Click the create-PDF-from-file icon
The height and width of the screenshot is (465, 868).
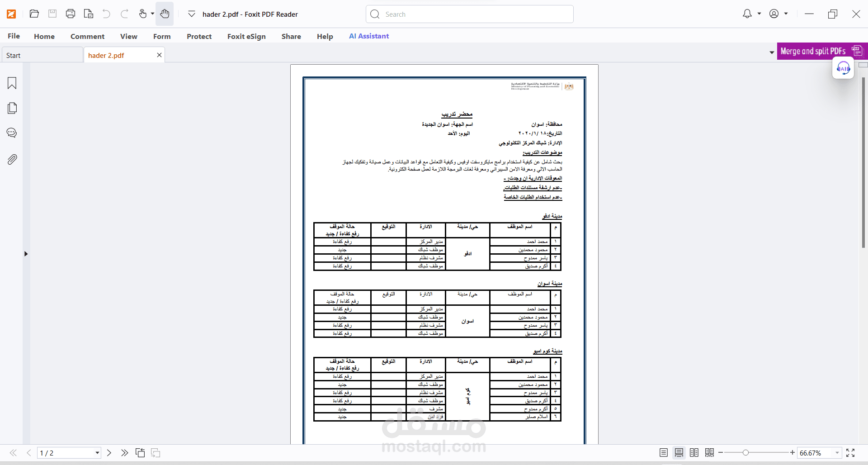[89, 14]
